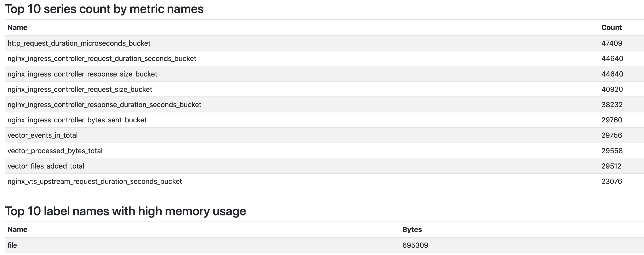Click nginx_ingress_controller_response_duration_seconds_bucket name
The height and width of the screenshot is (255, 644).
click(x=104, y=105)
